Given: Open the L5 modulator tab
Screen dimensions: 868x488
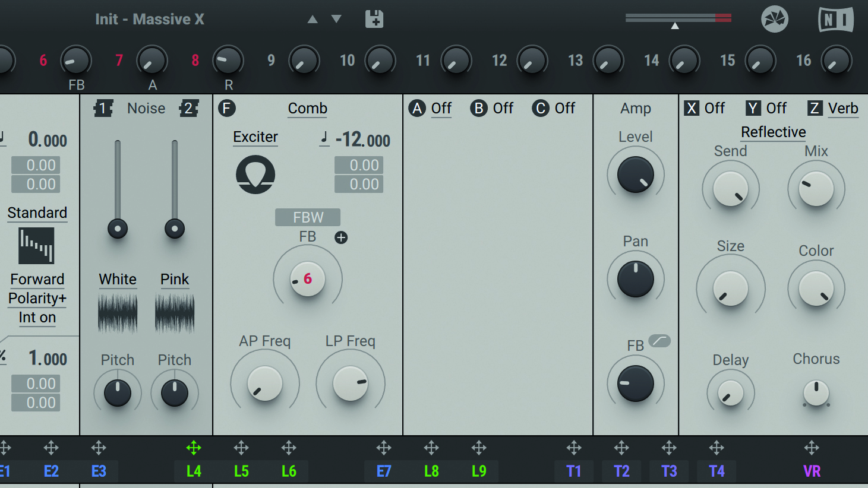Looking at the screenshot, I should [241, 471].
